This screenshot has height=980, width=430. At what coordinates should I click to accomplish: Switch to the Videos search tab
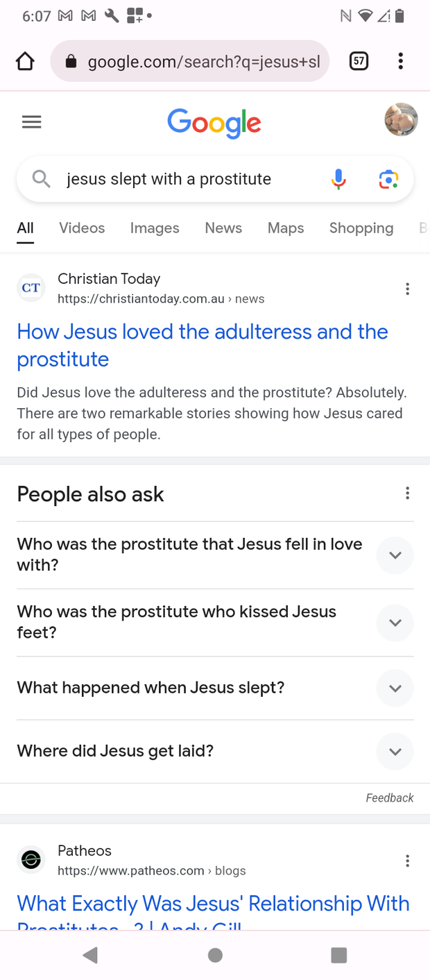82,228
